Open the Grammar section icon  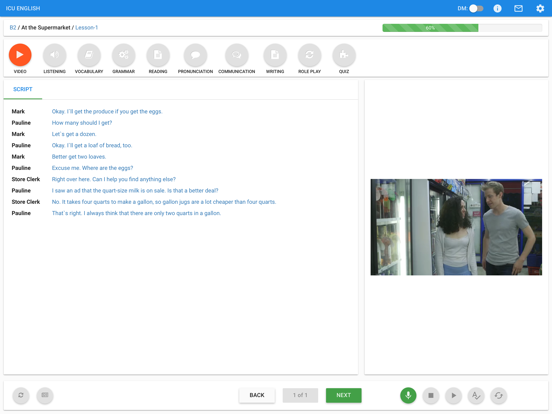point(124,55)
